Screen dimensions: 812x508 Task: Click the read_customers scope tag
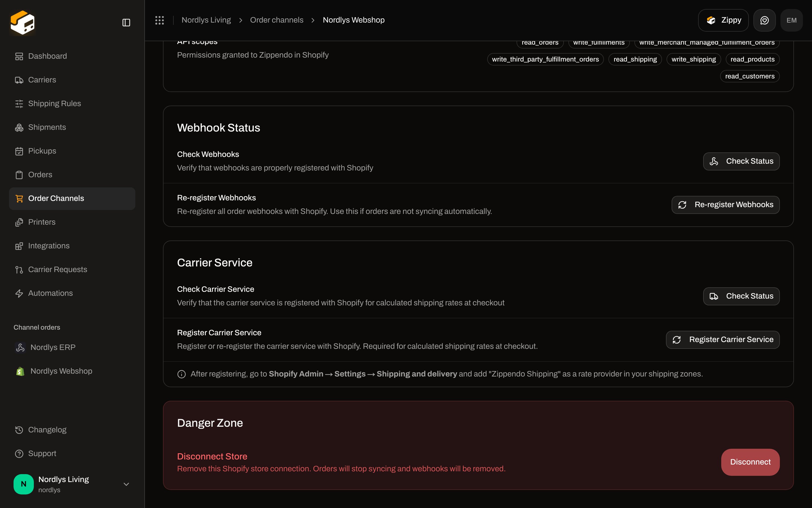[x=750, y=76]
